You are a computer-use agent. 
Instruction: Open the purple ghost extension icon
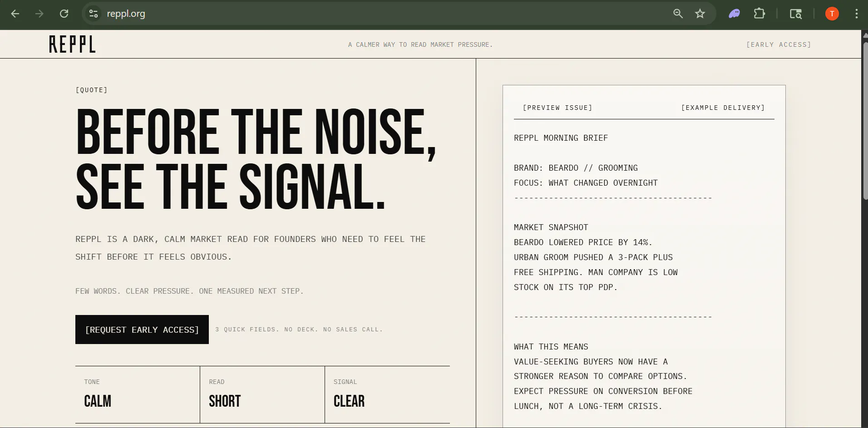coord(735,14)
